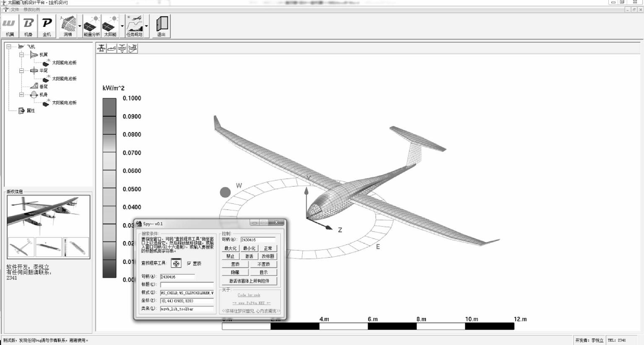
Task: Focus the 标题 input field in Spy--
Action: point(187,285)
